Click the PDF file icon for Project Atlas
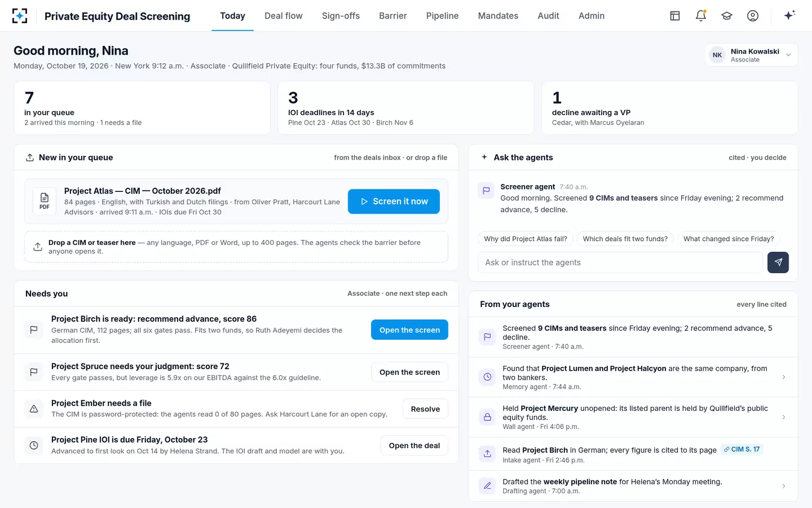This screenshot has height=508, width=812. pos(45,202)
